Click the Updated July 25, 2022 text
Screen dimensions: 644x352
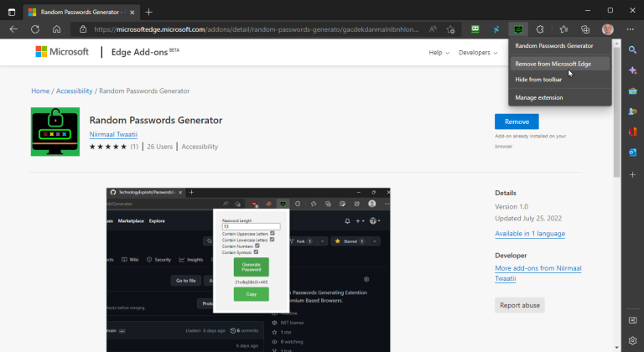coord(528,218)
